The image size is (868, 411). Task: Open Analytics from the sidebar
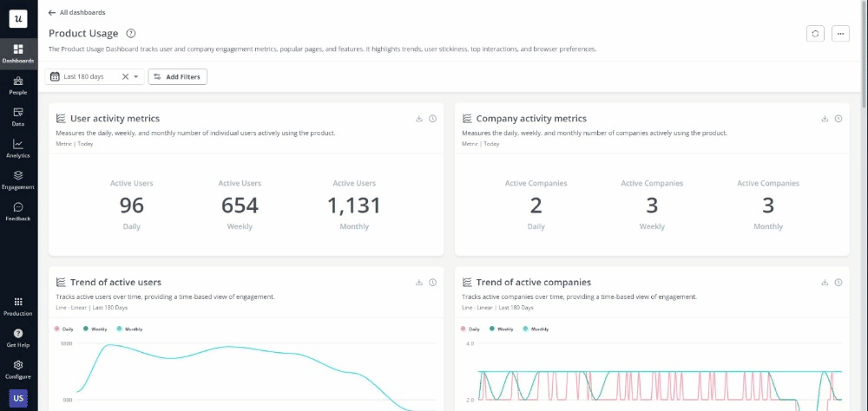(18, 148)
